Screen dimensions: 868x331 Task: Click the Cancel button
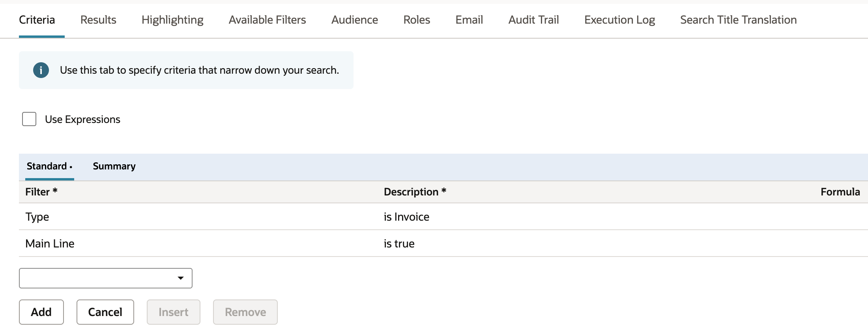coord(105,312)
